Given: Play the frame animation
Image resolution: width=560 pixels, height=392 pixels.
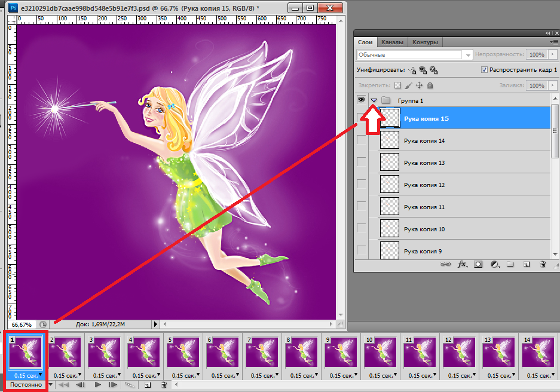Looking at the screenshot, I should point(97,384).
